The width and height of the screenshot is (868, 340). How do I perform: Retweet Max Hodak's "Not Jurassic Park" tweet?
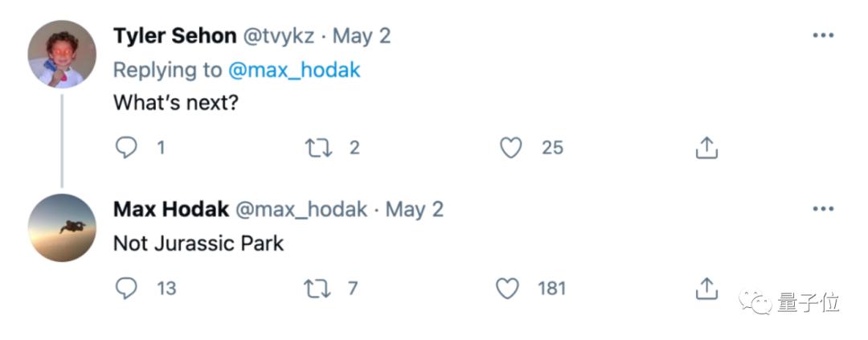tap(318, 288)
